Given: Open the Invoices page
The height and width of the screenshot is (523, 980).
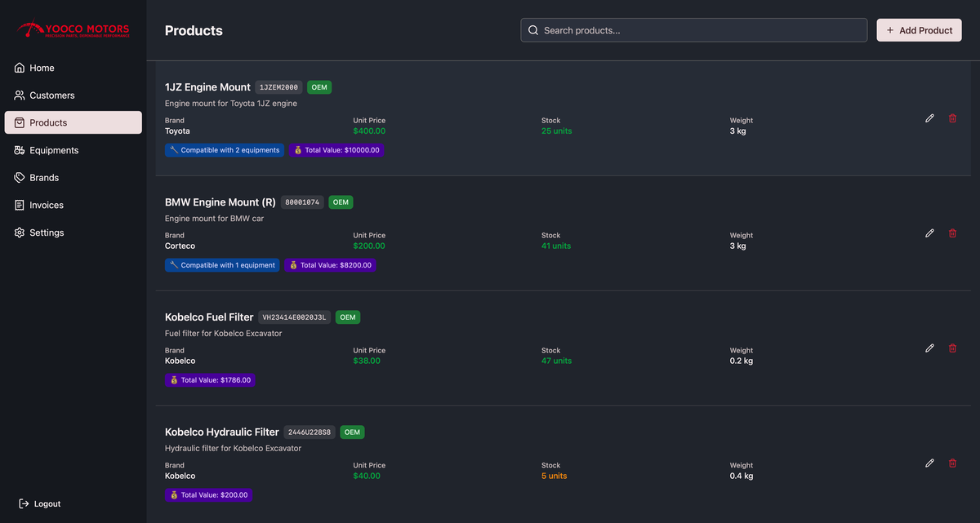Looking at the screenshot, I should pyautogui.click(x=47, y=206).
